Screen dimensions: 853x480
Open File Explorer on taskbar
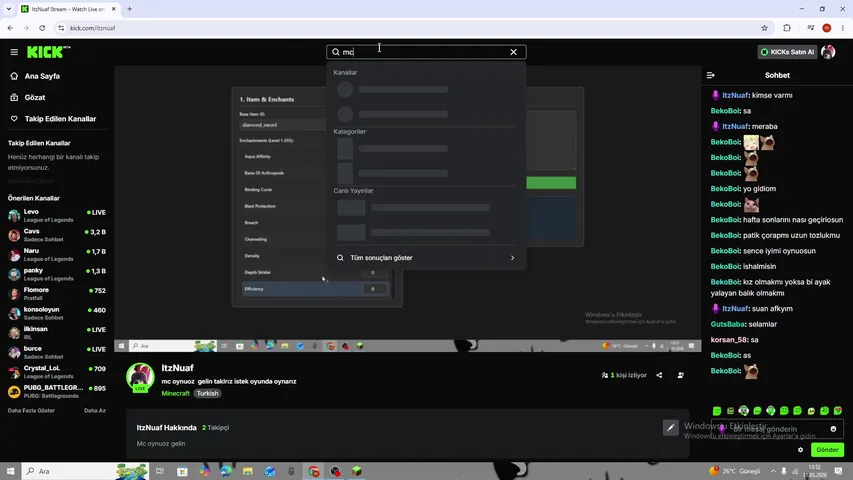point(248,471)
